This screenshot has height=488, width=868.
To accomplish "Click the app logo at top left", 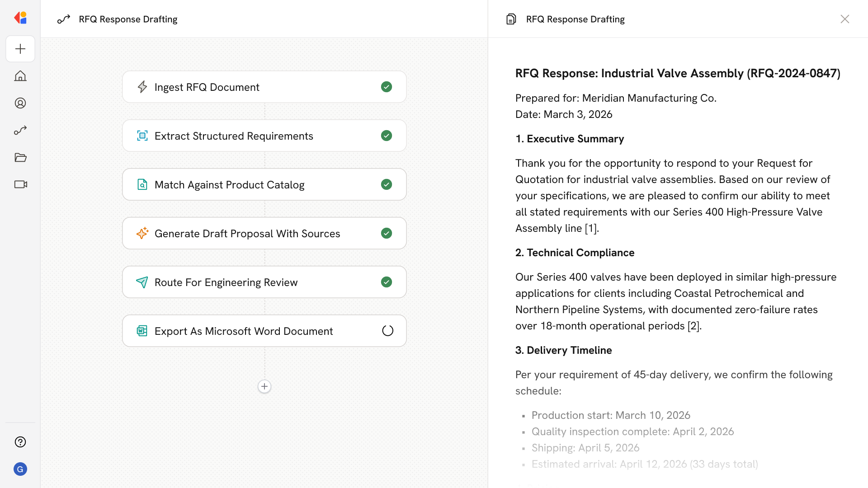I will click(20, 18).
